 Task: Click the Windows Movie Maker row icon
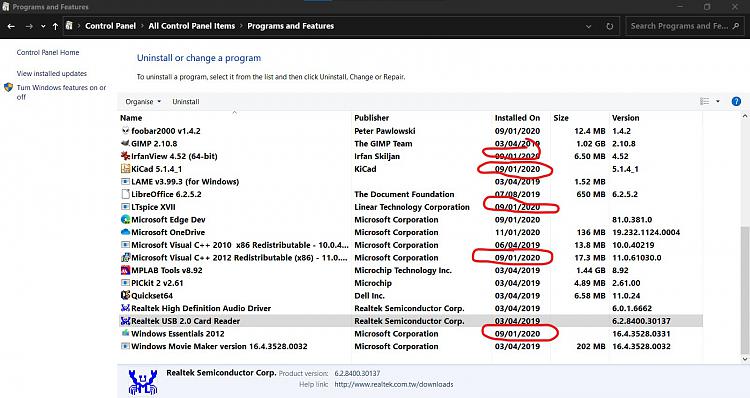click(x=125, y=346)
